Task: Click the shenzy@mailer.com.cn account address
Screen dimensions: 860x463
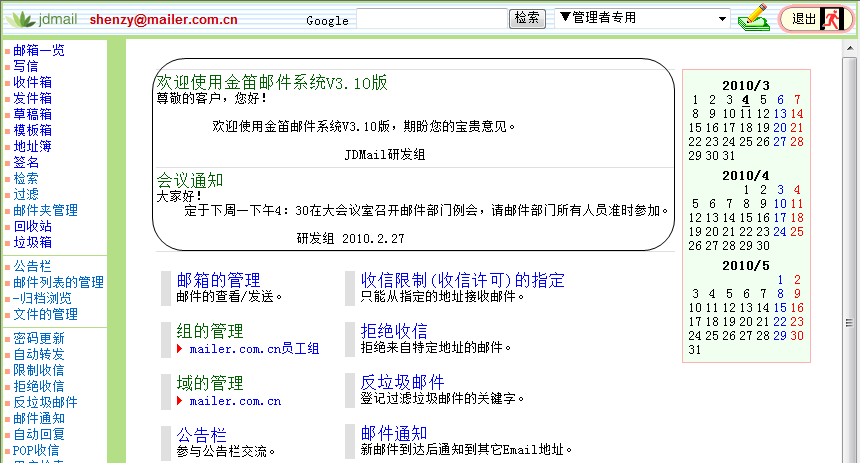Action: pos(163,20)
